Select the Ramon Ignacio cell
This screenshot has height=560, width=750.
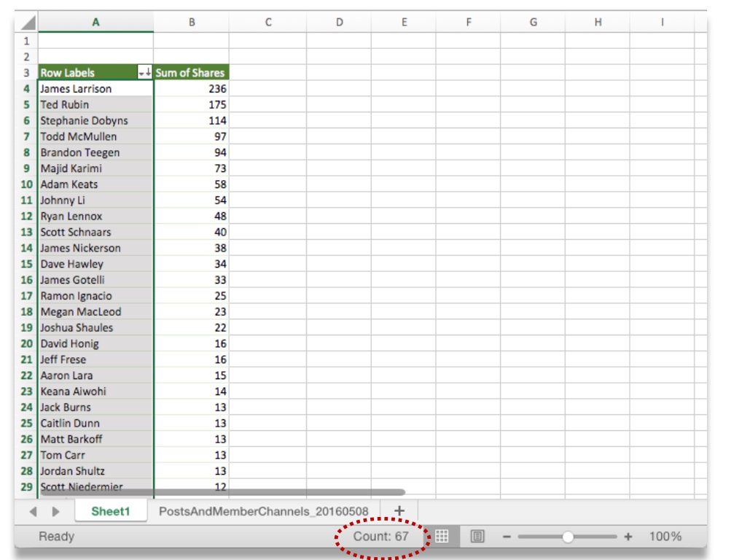95,295
